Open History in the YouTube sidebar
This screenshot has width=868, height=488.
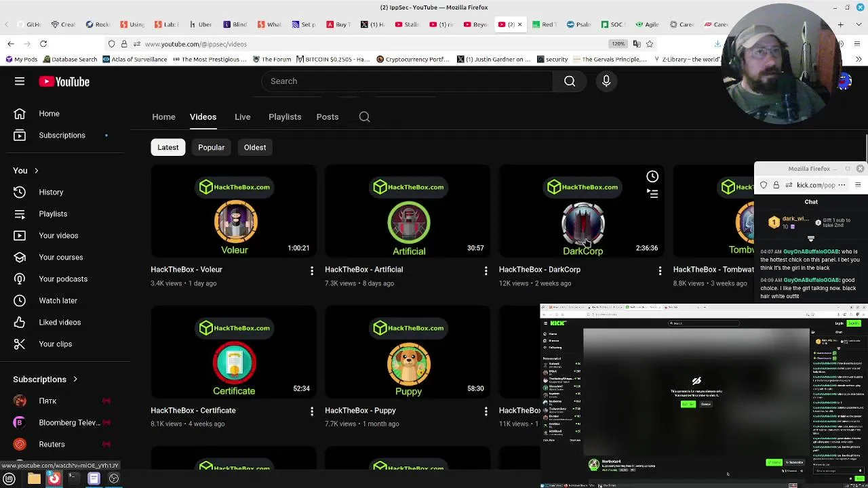51,192
